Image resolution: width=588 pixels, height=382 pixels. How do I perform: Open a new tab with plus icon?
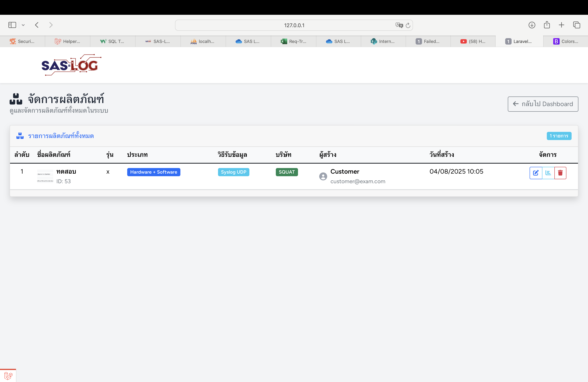561,25
